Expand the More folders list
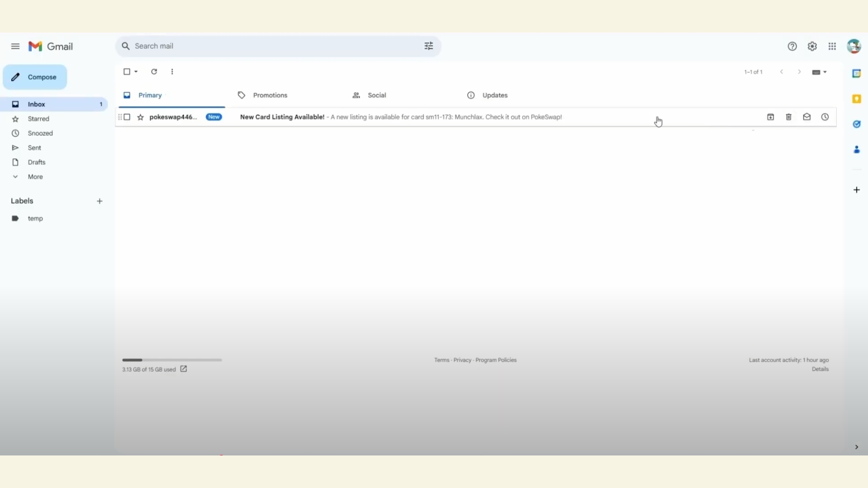Screen dimensions: 868x488 pos(35,177)
